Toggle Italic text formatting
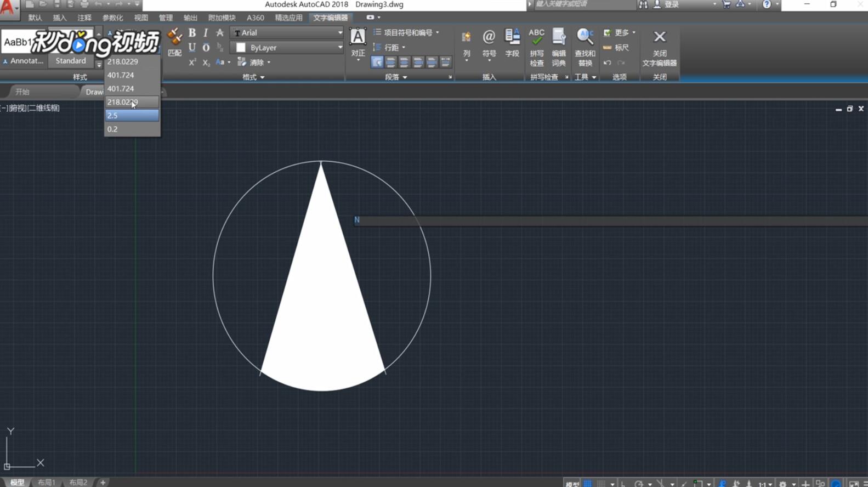Viewport: 868px width, 487px height. pos(206,33)
